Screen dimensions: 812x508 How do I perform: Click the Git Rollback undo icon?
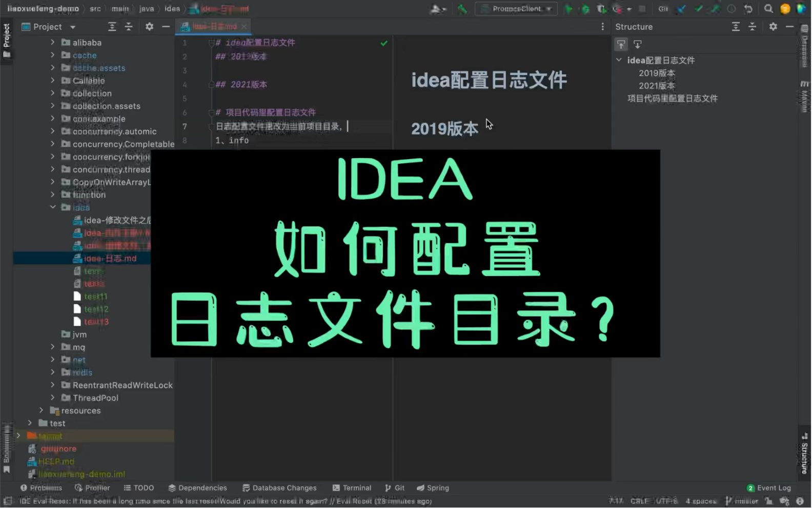[748, 9]
